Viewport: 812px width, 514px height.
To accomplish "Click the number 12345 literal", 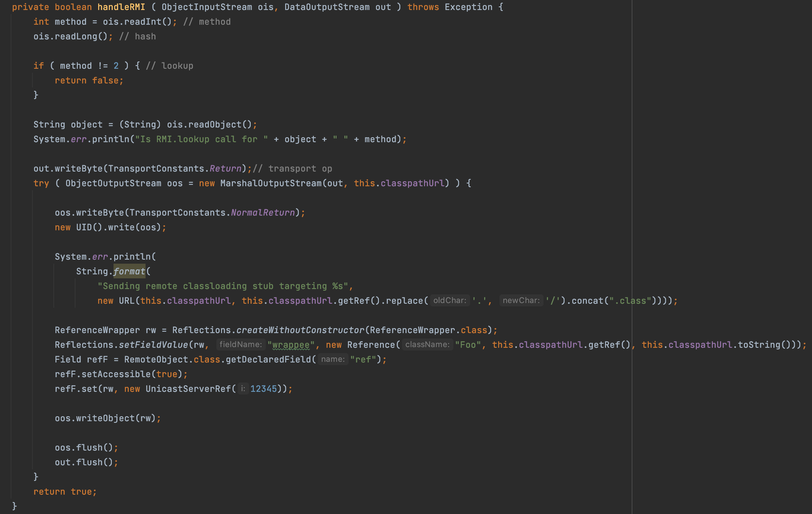I will coord(263,389).
